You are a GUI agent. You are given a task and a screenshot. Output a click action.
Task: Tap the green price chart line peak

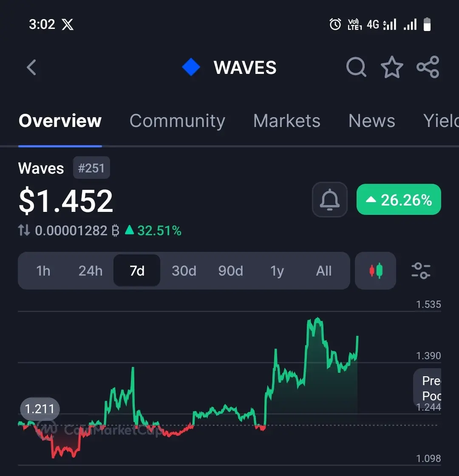[317, 319]
